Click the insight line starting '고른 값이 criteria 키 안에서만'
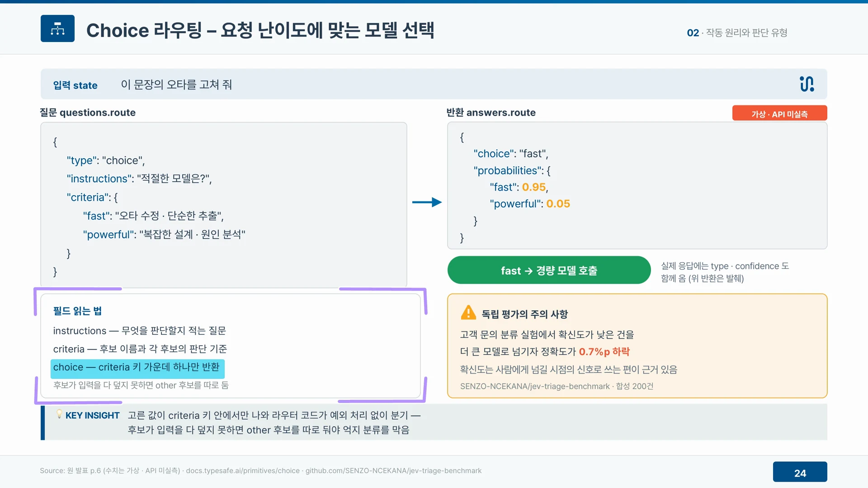This screenshot has height=488, width=868. (x=274, y=415)
